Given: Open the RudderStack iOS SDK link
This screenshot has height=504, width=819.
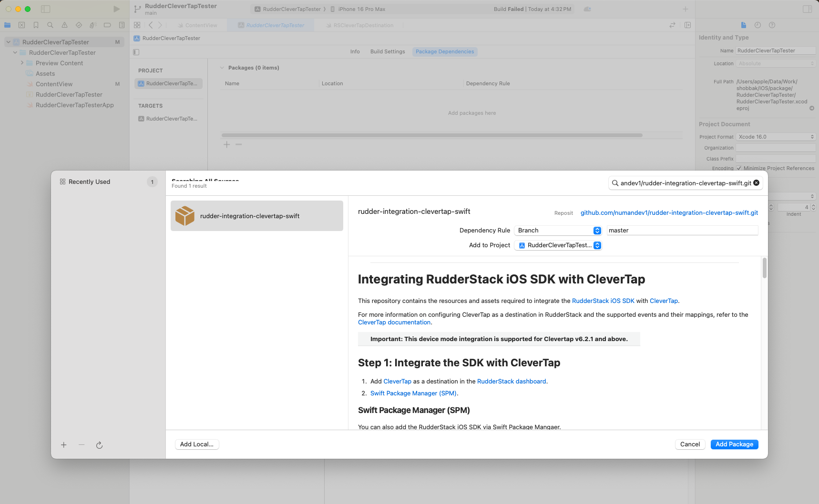Looking at the screenshot, I should tap(603, 301).
